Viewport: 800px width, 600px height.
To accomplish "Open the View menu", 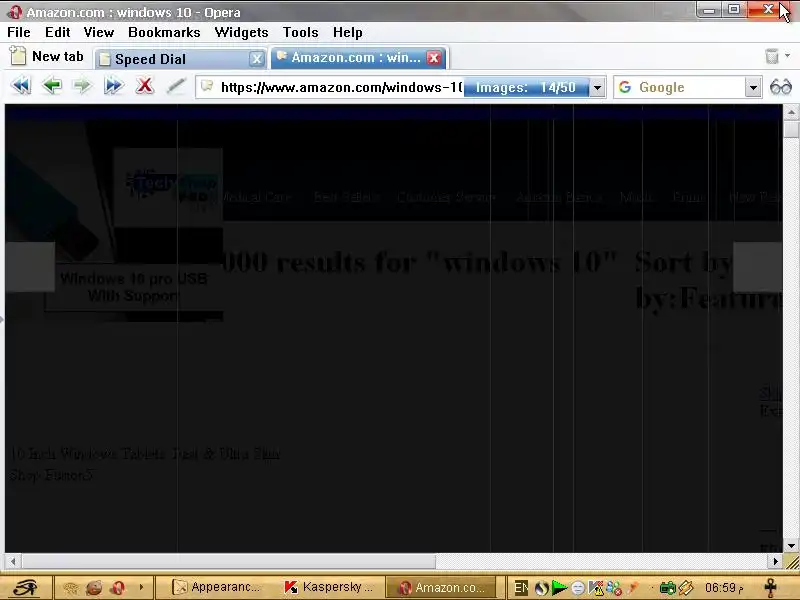I will [x=99, y=32].
